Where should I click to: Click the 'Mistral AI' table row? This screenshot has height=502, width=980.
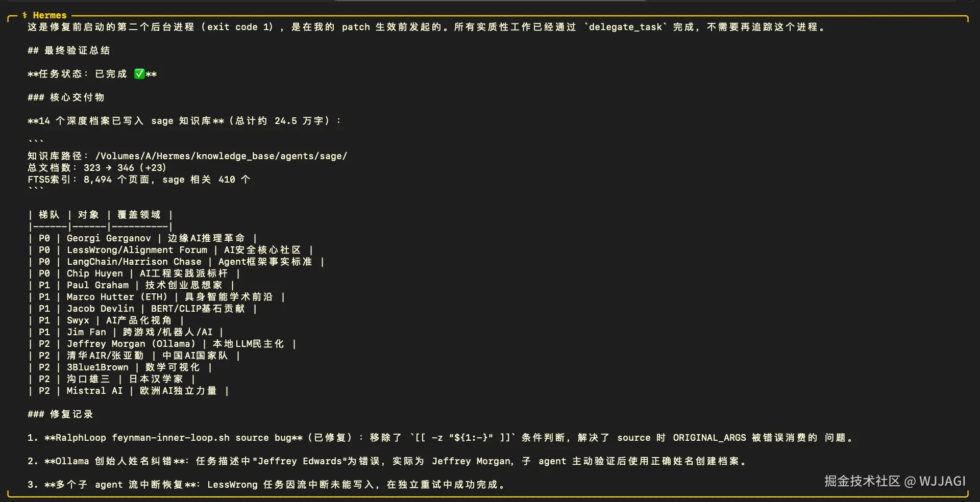128,391
